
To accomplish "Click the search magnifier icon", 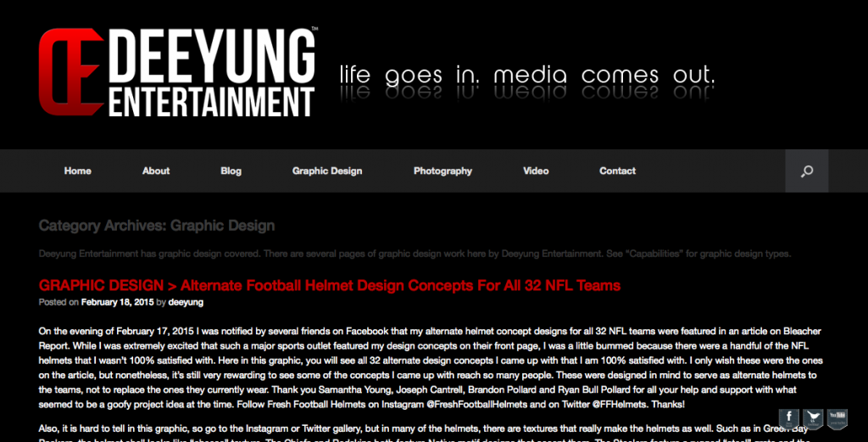I will click(807, 171).
